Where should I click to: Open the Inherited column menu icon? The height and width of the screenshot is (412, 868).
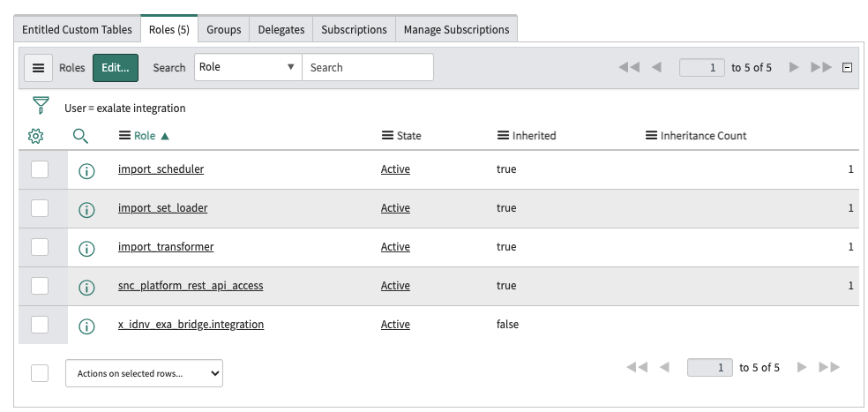point(504,136)
